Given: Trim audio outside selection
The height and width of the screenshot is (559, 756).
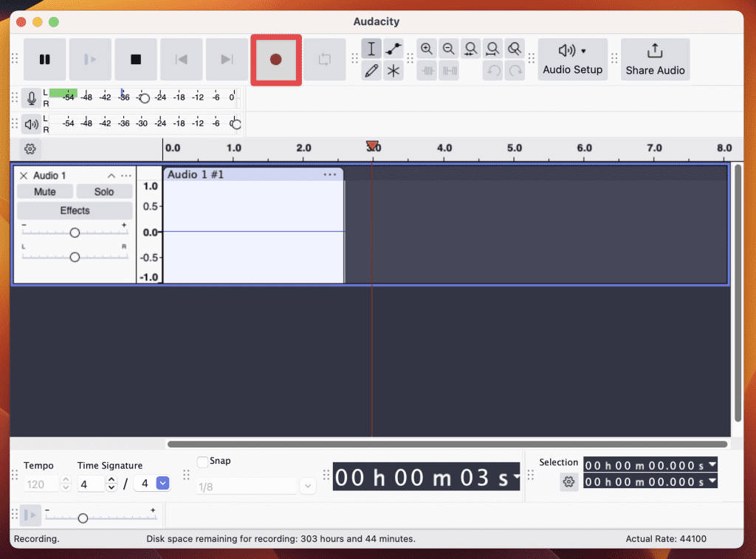Looking at the screenshot, I should [427, 71].
